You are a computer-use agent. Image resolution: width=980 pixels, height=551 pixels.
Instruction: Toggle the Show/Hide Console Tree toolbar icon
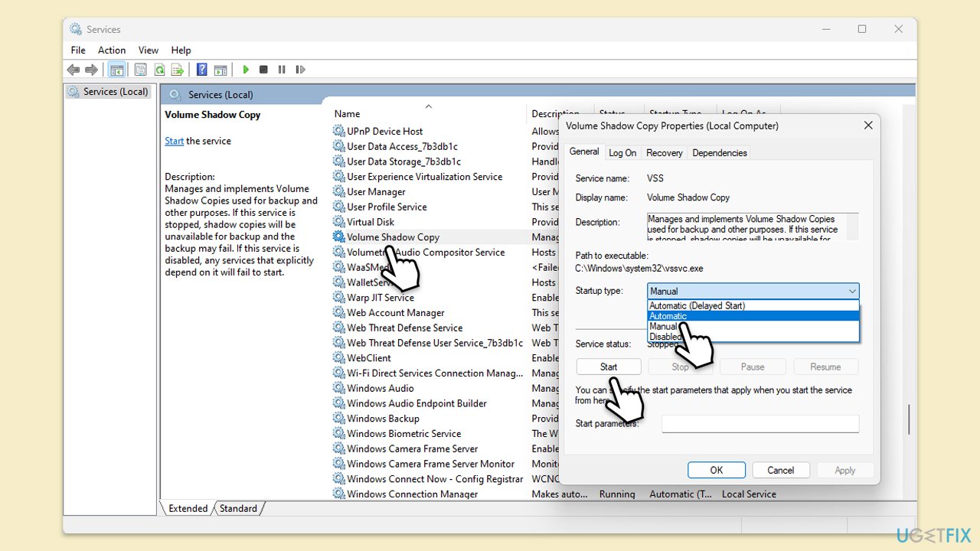(x=116, y=70)
